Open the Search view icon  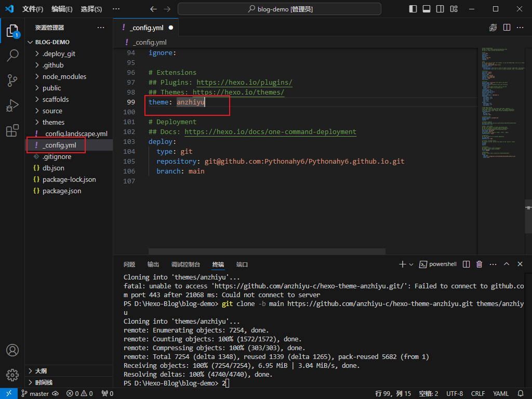point(12,55)
